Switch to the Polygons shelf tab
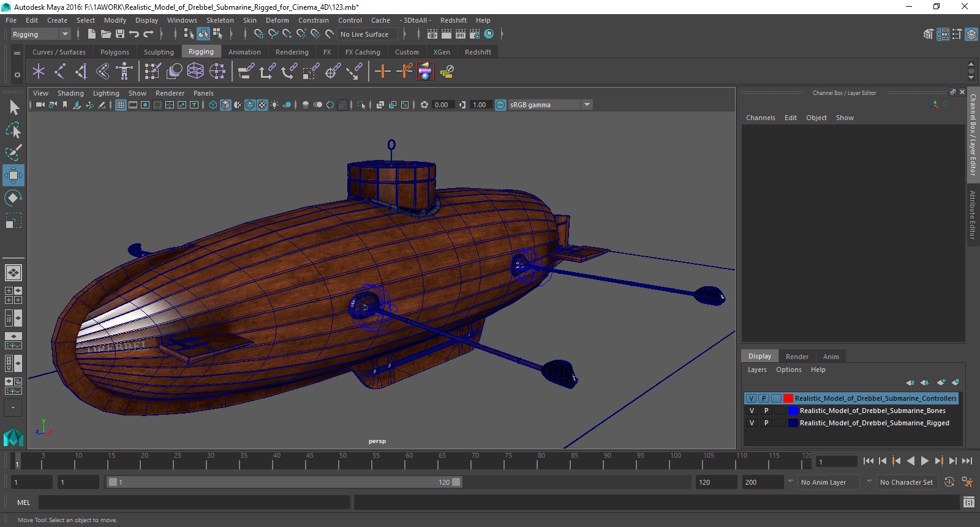Image resolution: width=980 pixels, height=527 pixels. pyautogui.click(x=115, y=52)
